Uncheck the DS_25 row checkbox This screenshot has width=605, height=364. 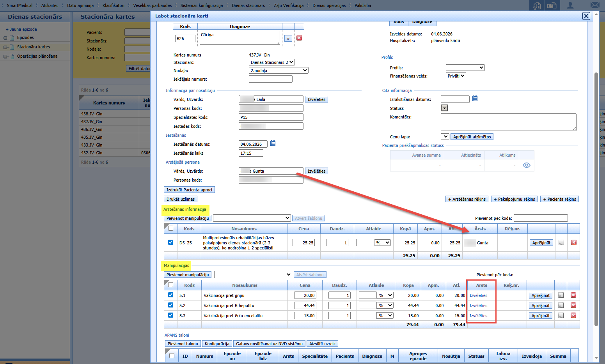pyautogui.click(x=170, y=242)
